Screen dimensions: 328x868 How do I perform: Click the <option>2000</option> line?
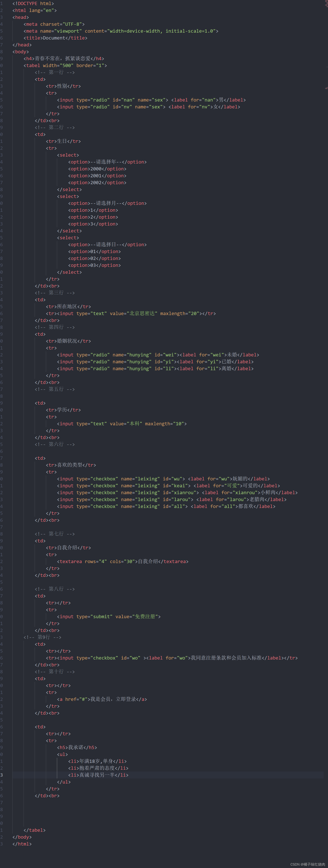click(97, 169)
